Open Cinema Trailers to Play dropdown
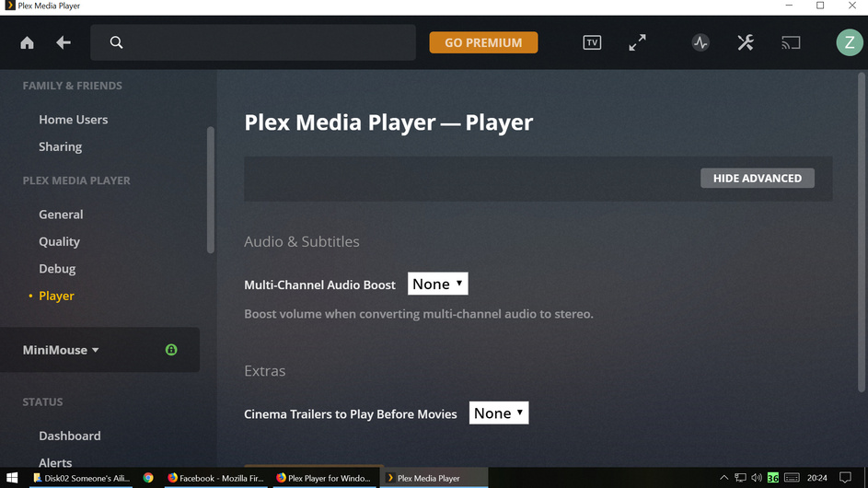This screenshot has width=868, height=488. pos(499,413)
